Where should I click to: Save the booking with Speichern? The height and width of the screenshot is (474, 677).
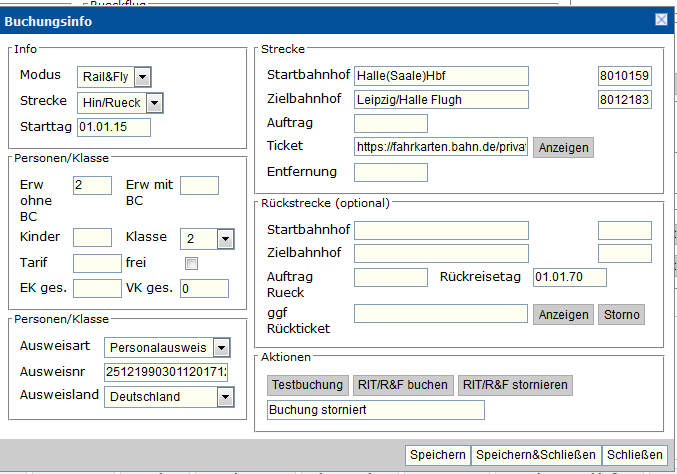(437, 455)
